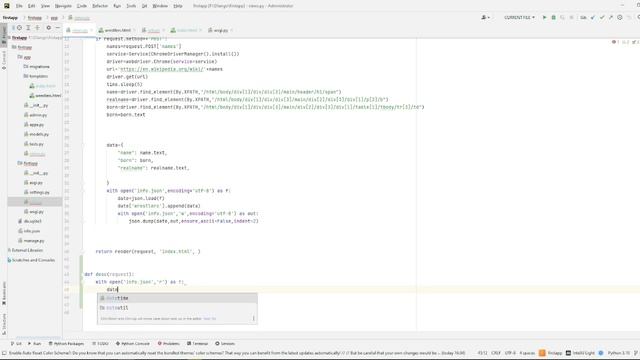Image resolution: width=640 pixels, height=360 pixels.
Task: Open the File menu
Action: pos(19,6)
